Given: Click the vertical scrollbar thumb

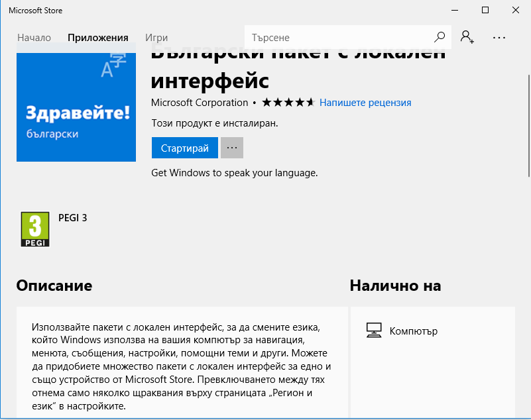Looking at the screenshot, I should point(528,126).
